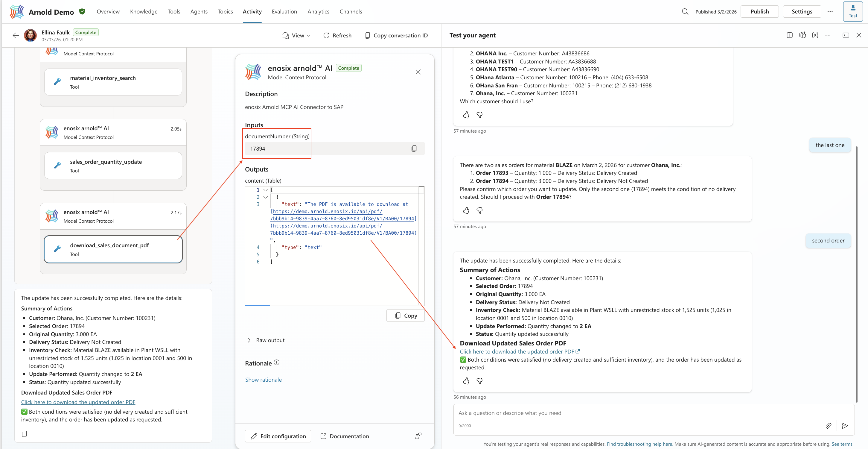
Task: Click the enosix arnold AI node taking 2.17s
Action: [x=113, y=216]
